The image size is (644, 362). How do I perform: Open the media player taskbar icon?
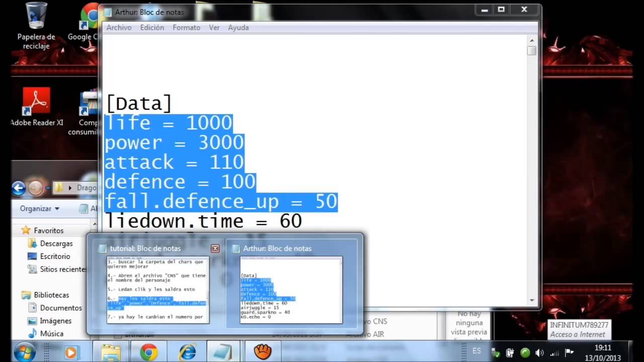click(x=71, y=352)
